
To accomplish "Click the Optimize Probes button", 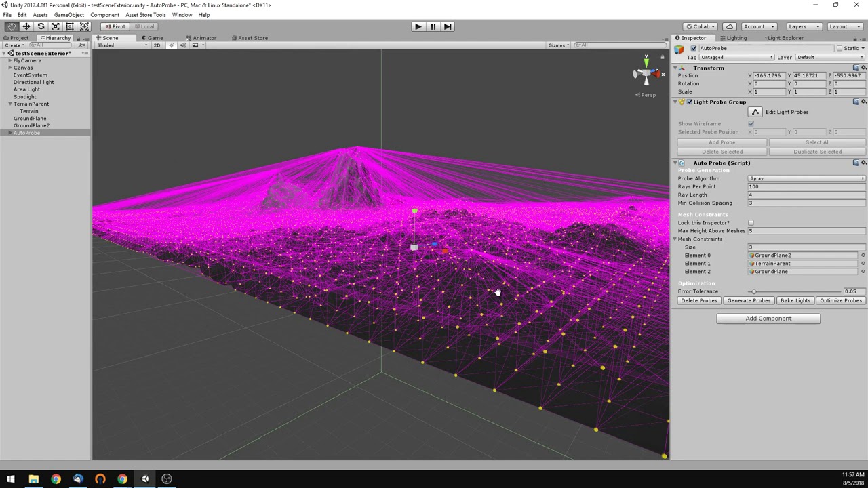I will click(x=840, y=301).
